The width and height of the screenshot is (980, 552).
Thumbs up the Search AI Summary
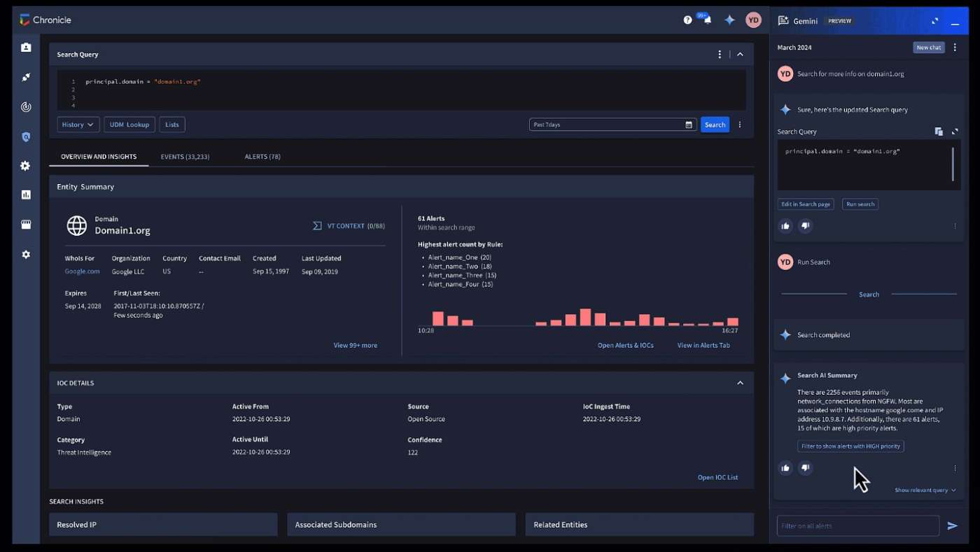[x=785, y=468]
